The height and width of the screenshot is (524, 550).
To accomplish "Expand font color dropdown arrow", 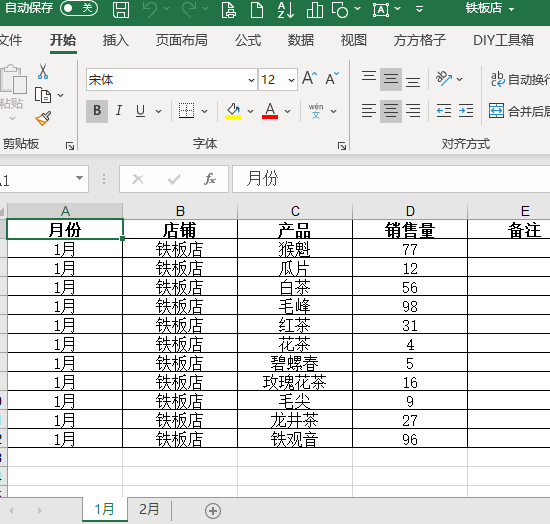I will coord(288,112).
